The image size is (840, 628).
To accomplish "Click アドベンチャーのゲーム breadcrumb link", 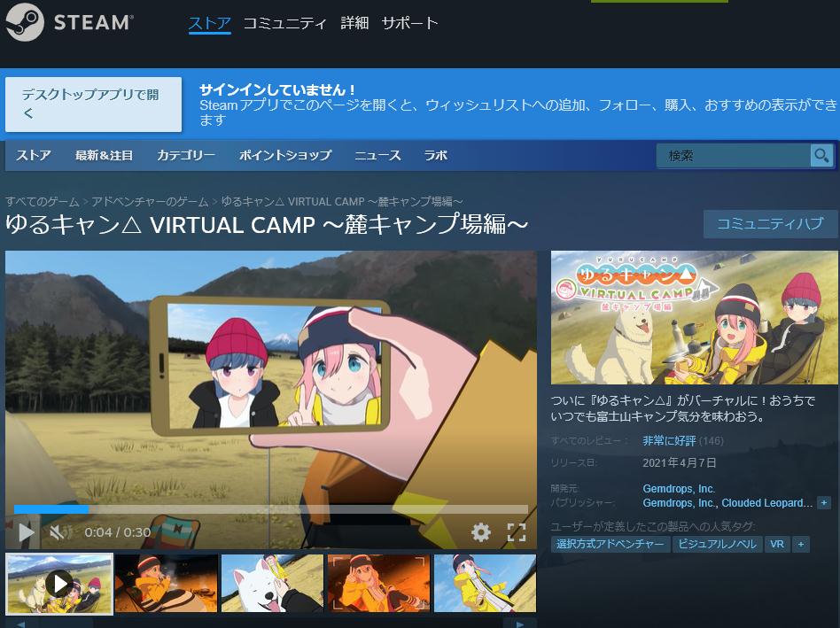I will 150,202.
